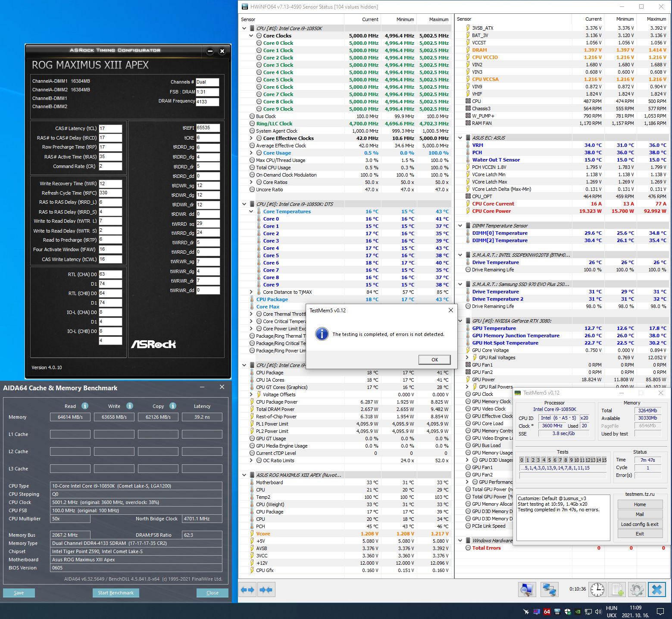
Task: Open HWiNFO system summary magnifier icon
Action: 527,590
